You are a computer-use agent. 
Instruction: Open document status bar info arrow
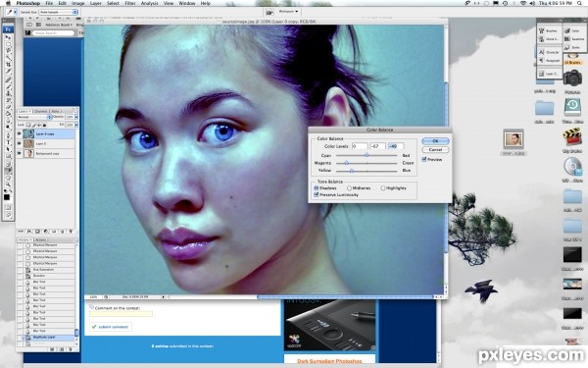pos(163,296)
